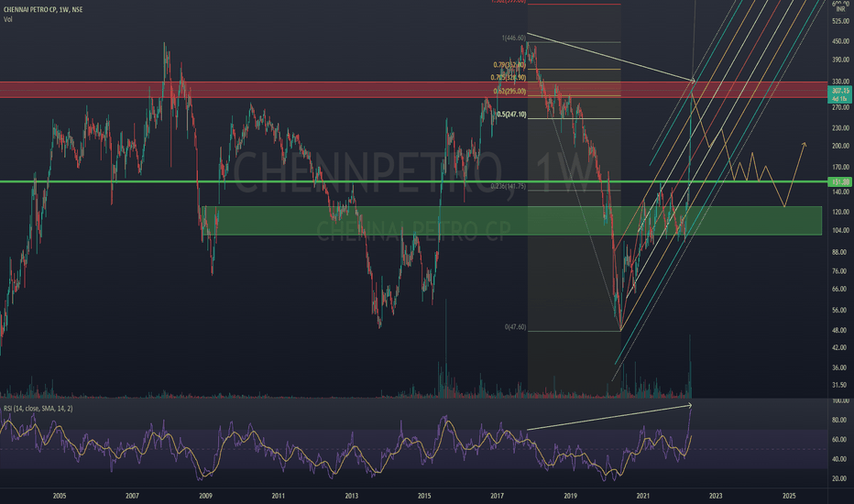Click the RSI 60.00 scale value
This screenshot has height=504, width=854.
click(x=840, y=440)
